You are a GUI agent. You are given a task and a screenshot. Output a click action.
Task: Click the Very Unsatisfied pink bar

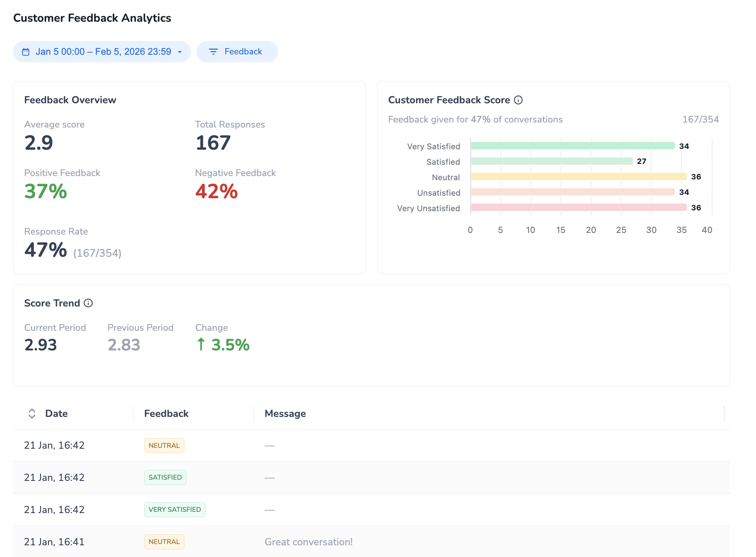point(578,208)
